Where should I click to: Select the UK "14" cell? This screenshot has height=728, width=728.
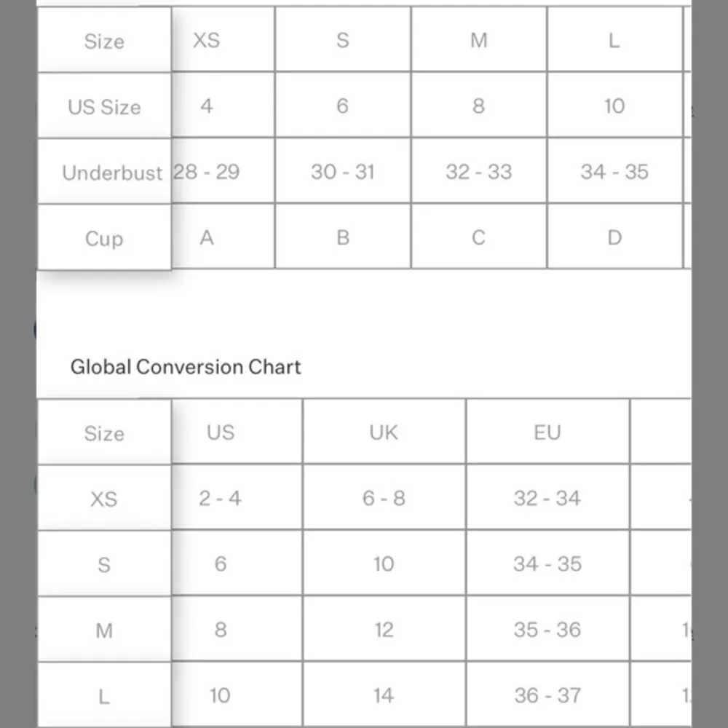[384, 695]
